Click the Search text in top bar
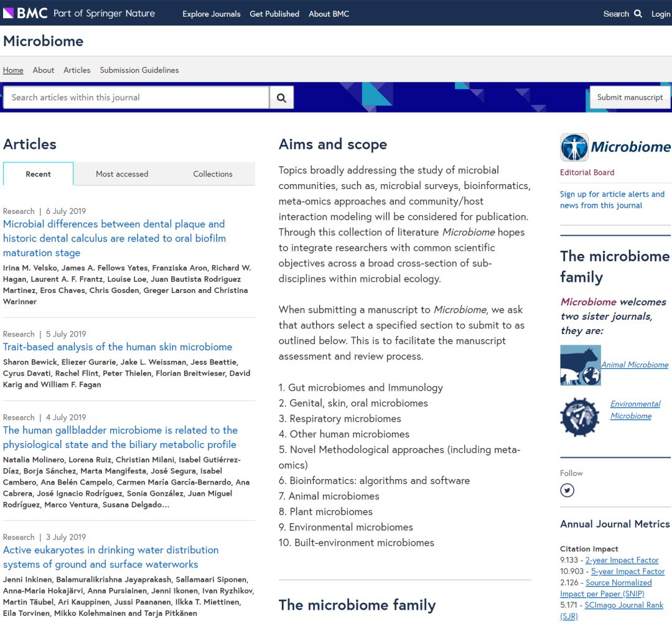The width and height of the screenshot is (672, 624). click(616, 14)
